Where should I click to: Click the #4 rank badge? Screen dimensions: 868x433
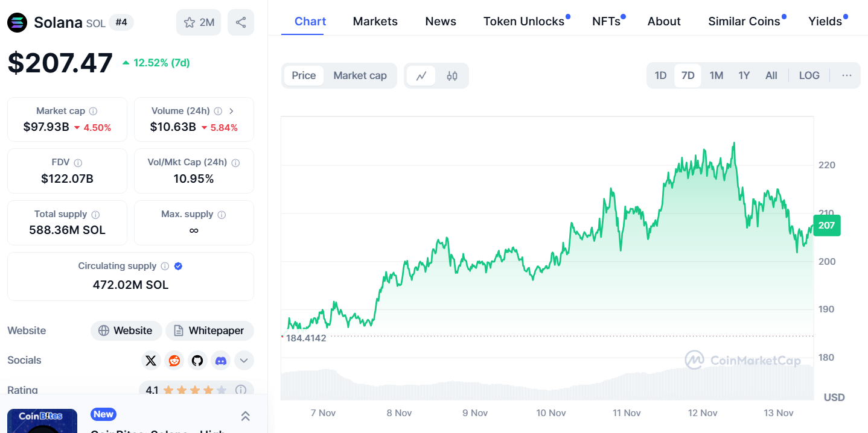(121, 23)
